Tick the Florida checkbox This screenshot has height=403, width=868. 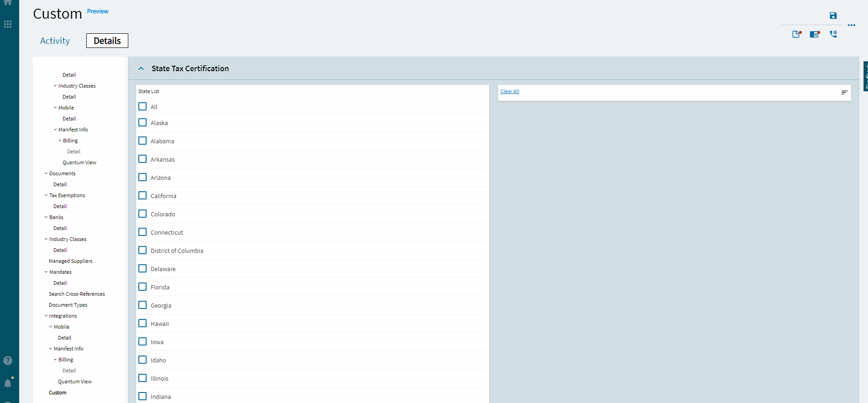142,287
